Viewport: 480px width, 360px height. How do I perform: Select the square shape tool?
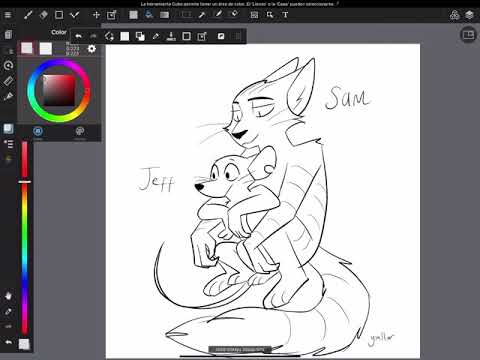(x=59, y=15)
